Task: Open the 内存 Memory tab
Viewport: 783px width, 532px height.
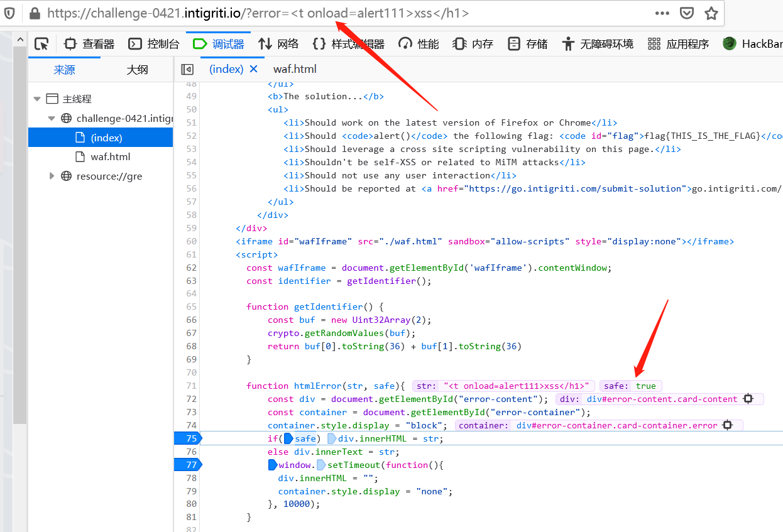Action: coord(473,44)
